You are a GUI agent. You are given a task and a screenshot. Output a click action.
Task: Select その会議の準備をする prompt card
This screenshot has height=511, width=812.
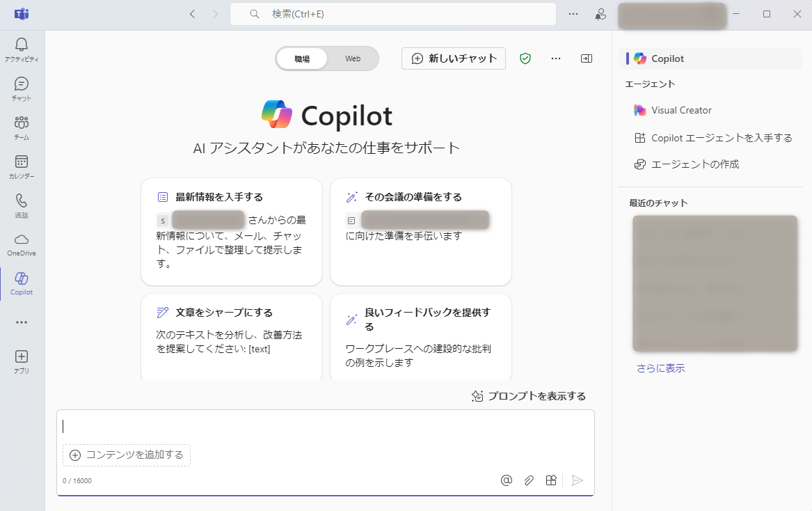click(x=421, y=232)
